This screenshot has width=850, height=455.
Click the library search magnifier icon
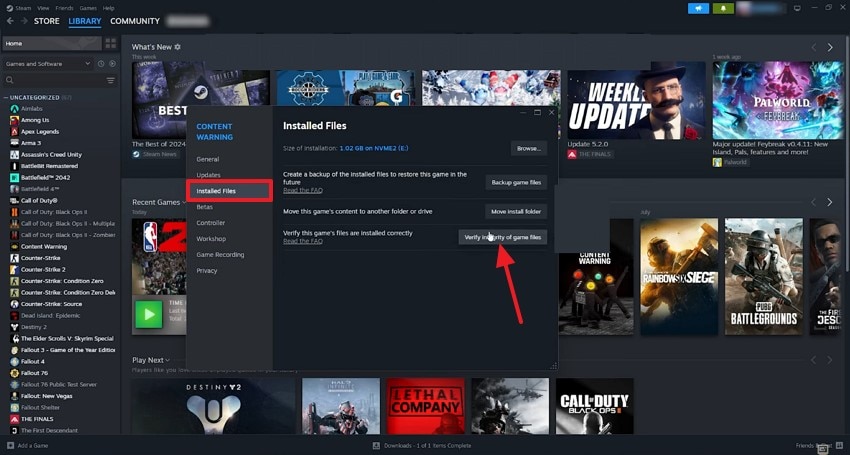tap(9, 80)
